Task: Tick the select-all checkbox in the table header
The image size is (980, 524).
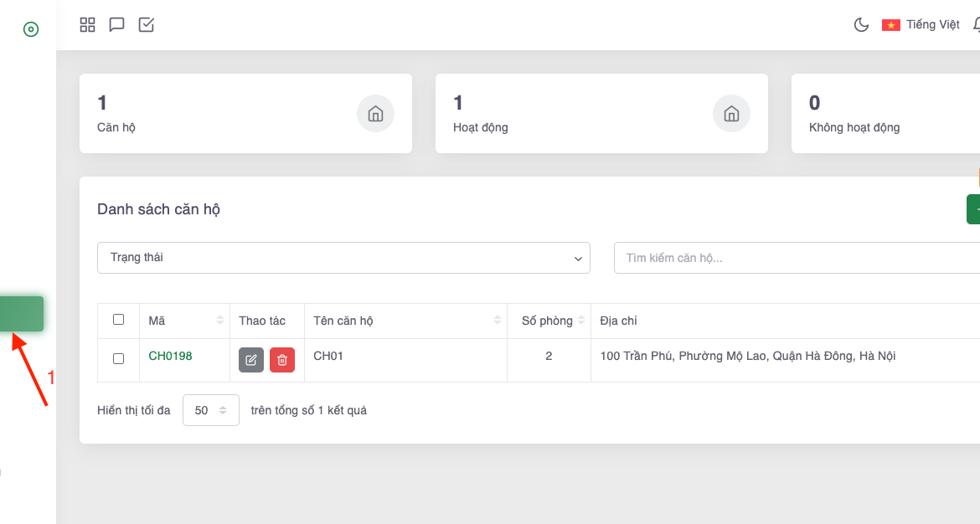Action: click(118, 320)
